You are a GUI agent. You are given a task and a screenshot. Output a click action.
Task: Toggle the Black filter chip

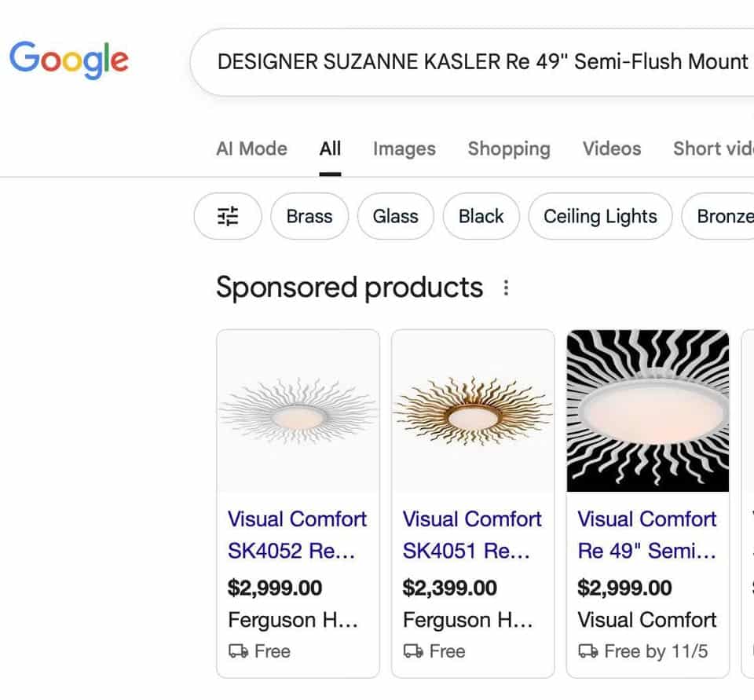point(481,216)
